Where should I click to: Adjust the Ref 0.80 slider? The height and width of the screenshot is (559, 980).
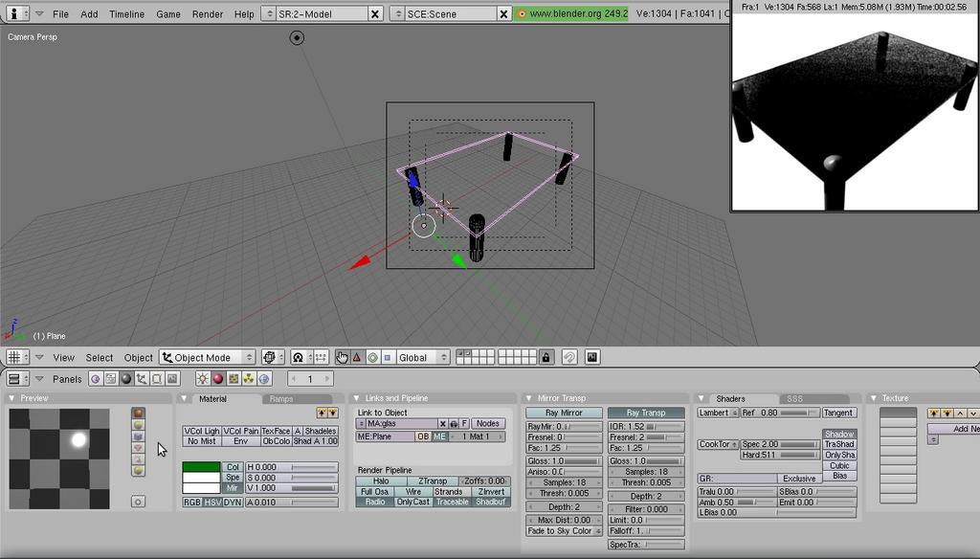[x=779, y=413]
